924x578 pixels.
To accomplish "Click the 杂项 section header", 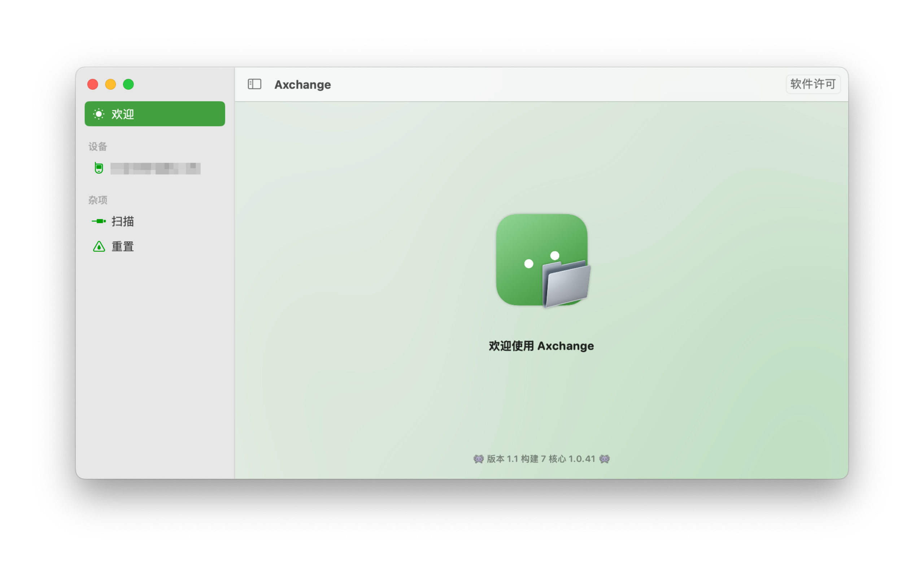I will [98, 200].
